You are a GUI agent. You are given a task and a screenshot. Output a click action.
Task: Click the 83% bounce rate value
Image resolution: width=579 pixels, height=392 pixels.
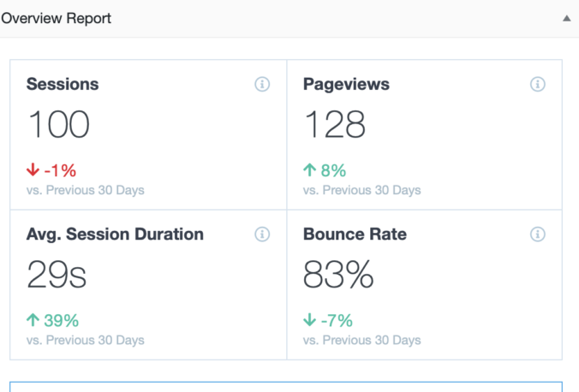[x=338, y=276]
